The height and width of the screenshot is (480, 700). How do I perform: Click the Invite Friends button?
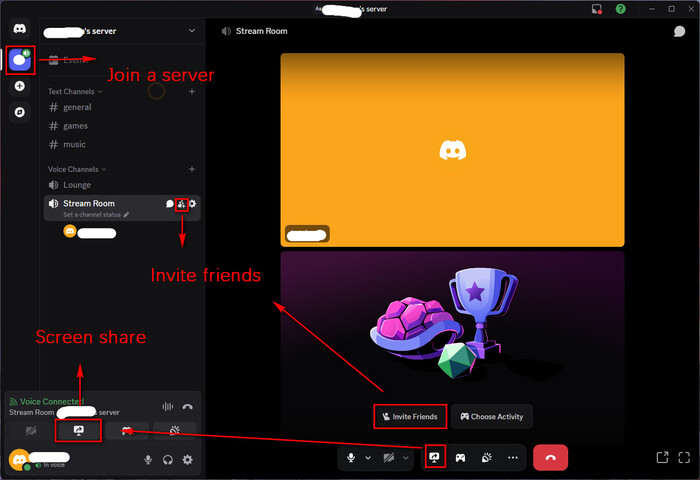coord(410,417)
